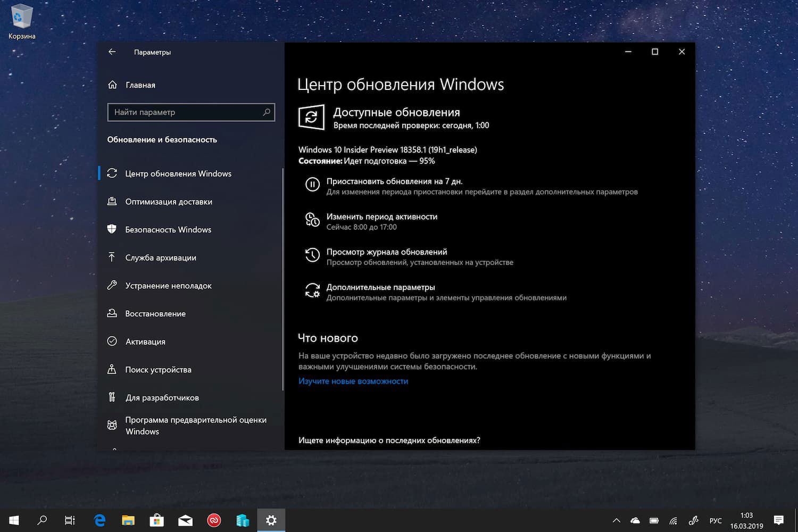Go to Главная in the Settings sidebar
The height and width of the screenshot is (532, 798).
140,85
